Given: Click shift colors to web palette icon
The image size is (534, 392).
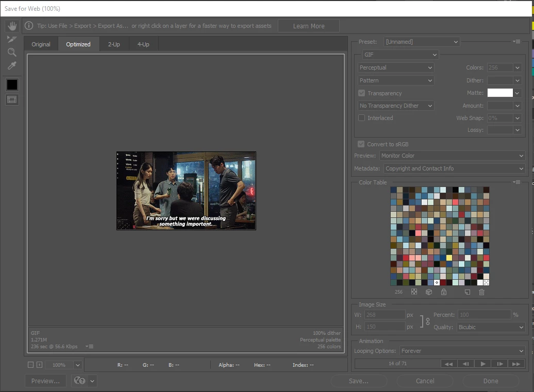Looking at the screenshot, I should 429,292.
